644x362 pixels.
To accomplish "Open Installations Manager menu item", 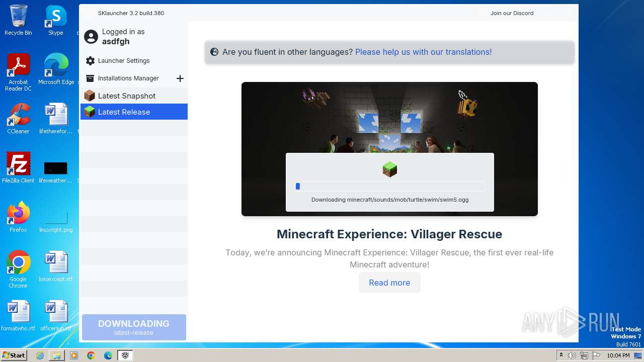I will point(128,78).
